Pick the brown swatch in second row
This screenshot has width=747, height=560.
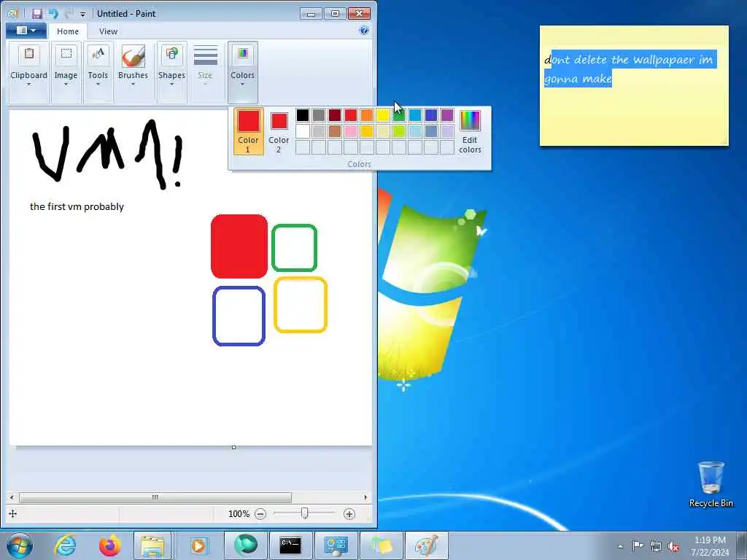click(335, 131)
